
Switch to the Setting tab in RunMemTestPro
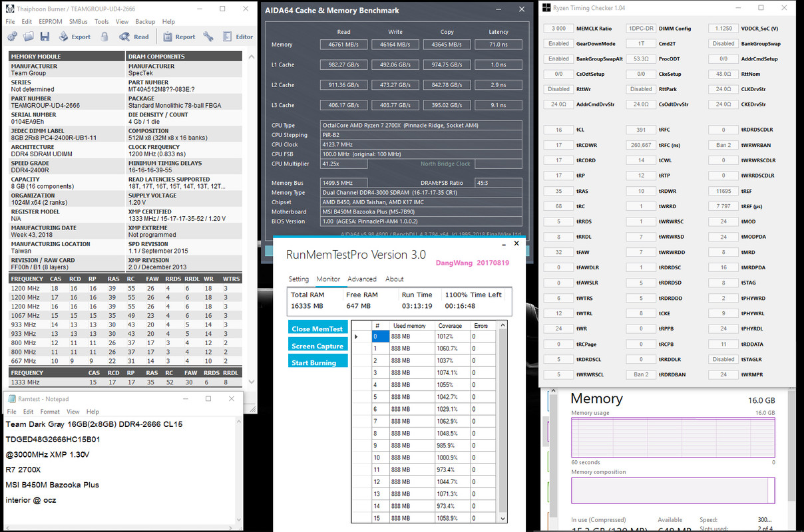click(299, 279)
